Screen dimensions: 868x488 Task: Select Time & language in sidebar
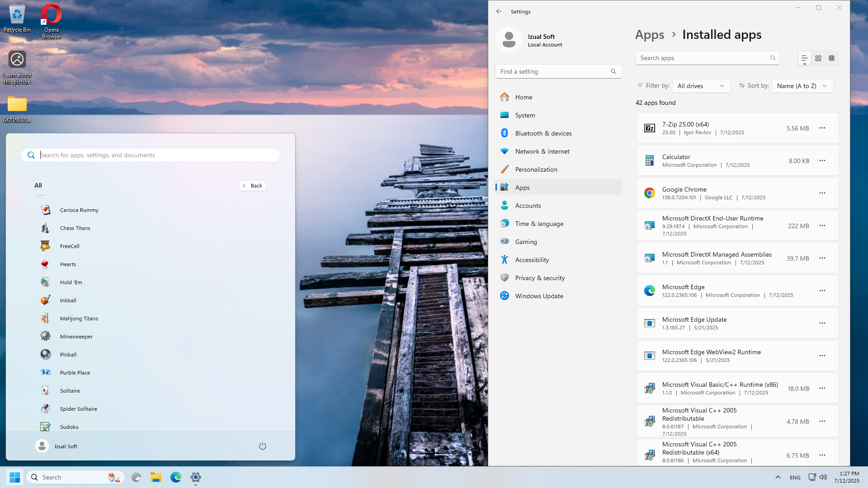(559, 224)
